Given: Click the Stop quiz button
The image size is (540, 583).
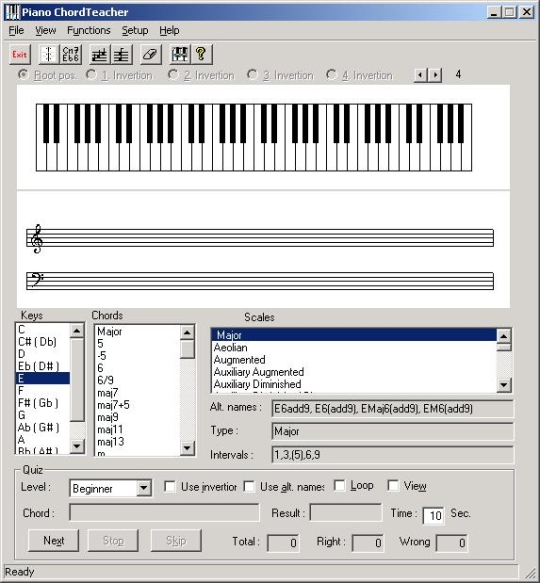Looking at the screenshot, I should point(113,540).
